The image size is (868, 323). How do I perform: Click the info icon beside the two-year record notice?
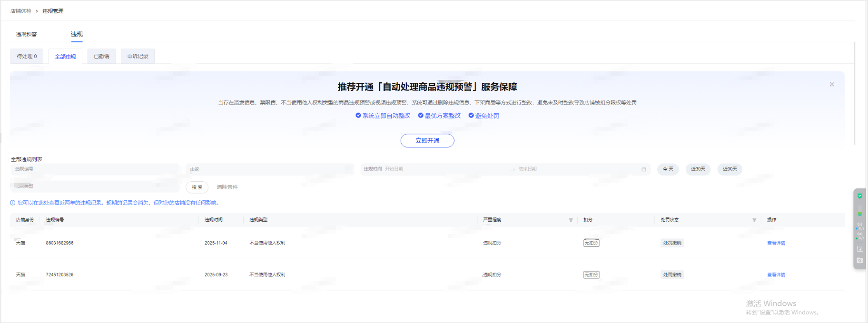click(13, 203)
